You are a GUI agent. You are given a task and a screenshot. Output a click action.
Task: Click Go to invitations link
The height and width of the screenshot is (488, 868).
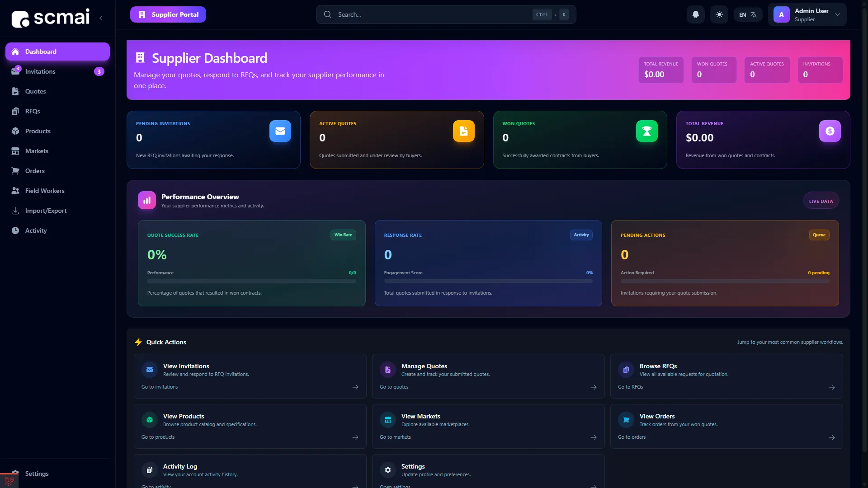tap(160, 387)
